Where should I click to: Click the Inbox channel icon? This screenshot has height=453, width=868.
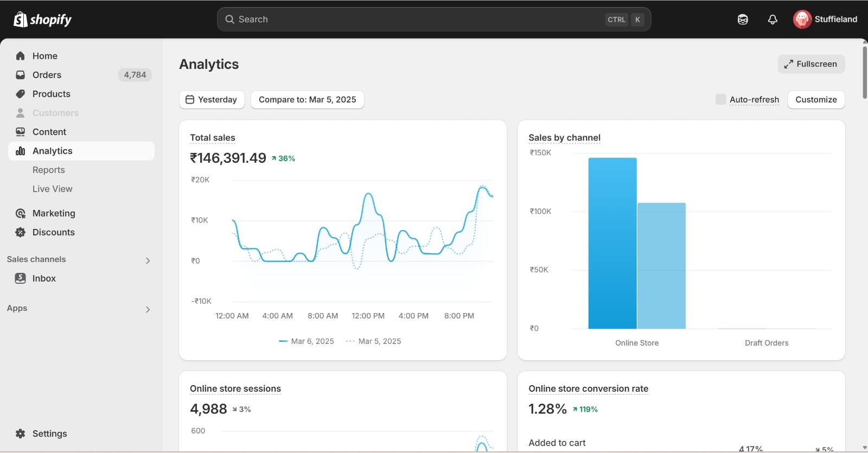coord(21,278)
